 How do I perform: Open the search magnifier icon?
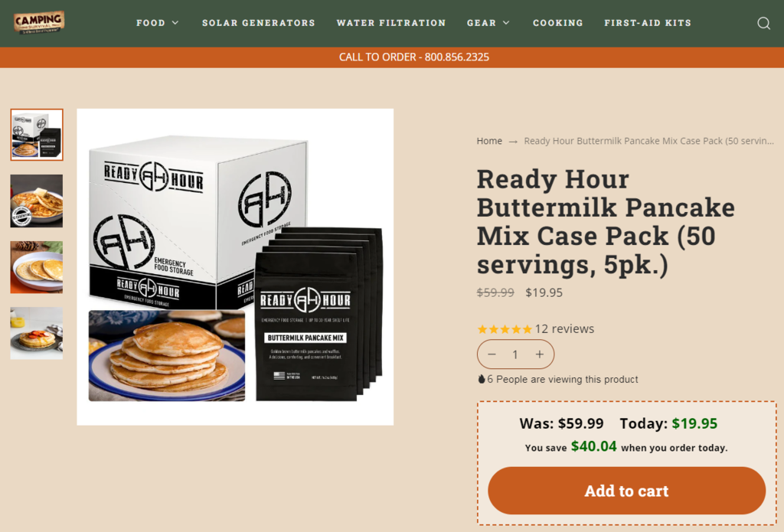coord(763,23)
